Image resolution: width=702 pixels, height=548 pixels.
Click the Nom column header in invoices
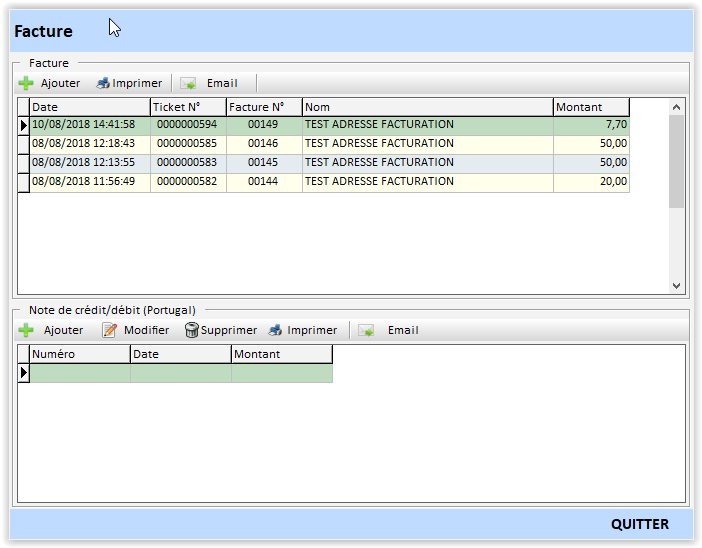coord(427,107)
